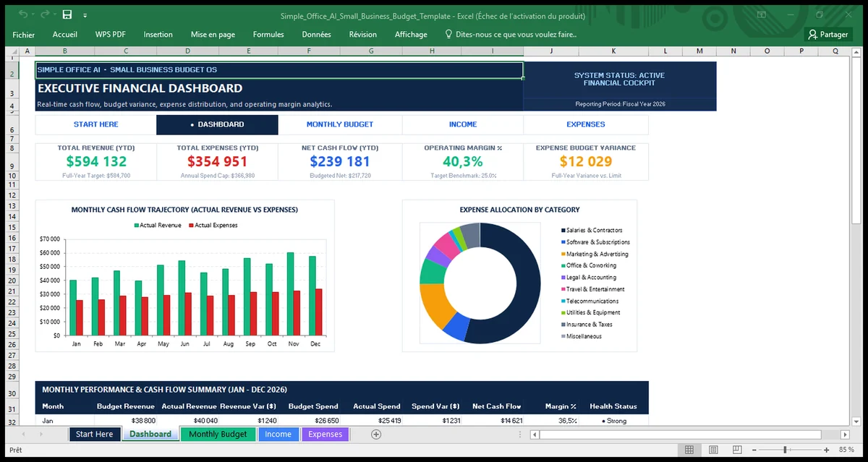This screenshot has height=462, width=868.
Task: Open the Révision ribbon tab
Action: [x=362, y=34]
